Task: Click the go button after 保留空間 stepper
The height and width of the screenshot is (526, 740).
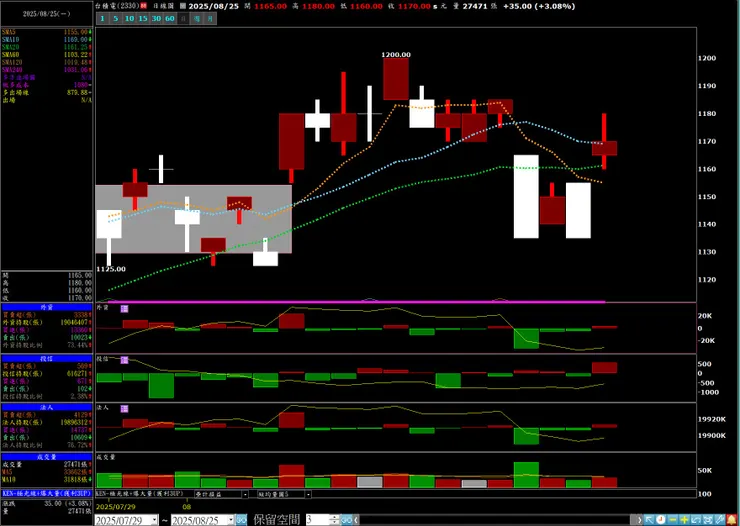Action: click(346, 520)
